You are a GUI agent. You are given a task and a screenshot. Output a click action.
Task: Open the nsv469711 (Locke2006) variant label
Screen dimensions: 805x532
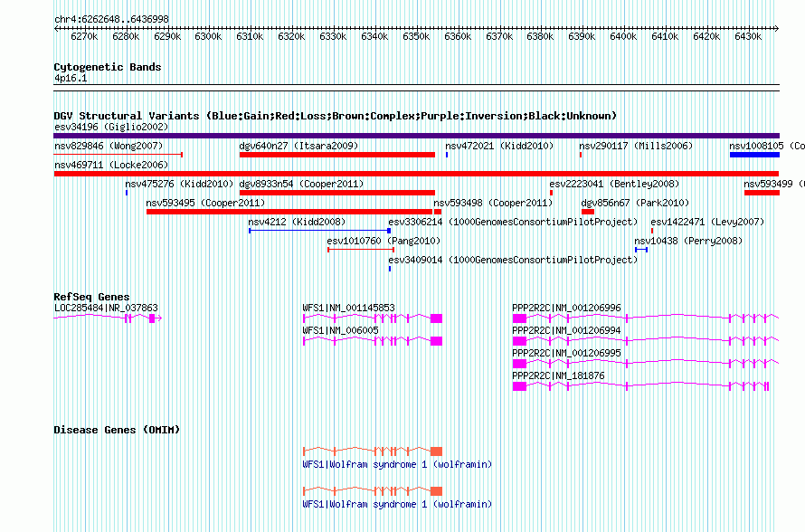click(x=111, y=165)
